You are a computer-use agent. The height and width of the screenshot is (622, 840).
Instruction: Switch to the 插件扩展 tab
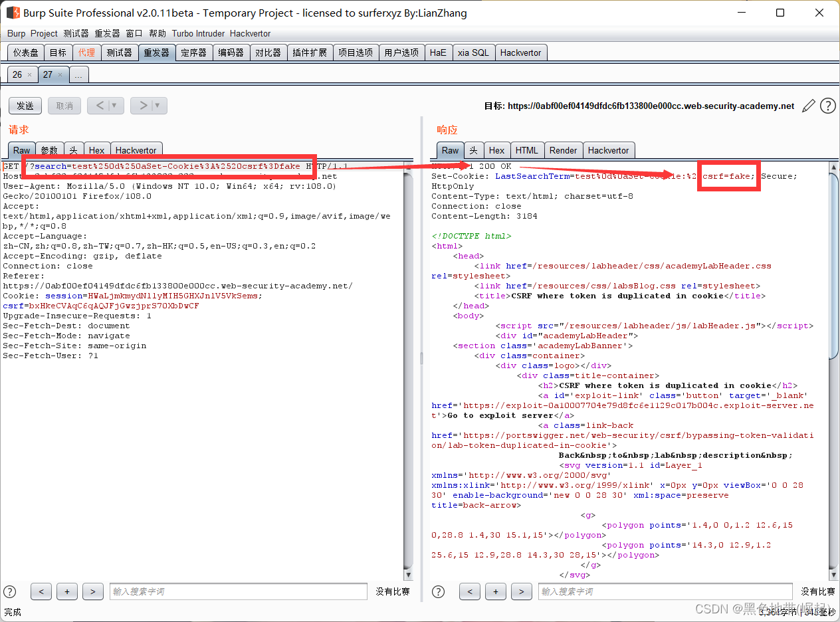pos(310,52)
